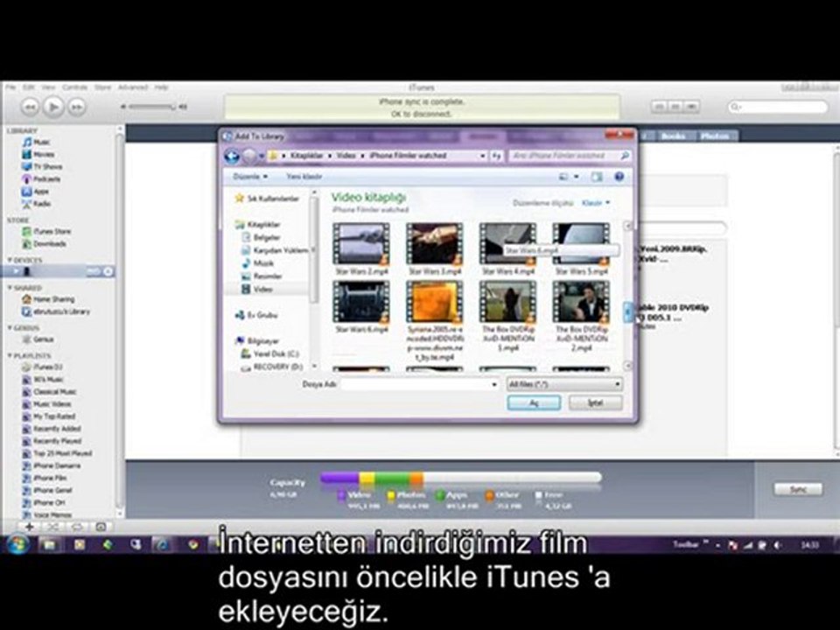Open the Classical Music playlist
Image resolution: width=840 pixels, height=630 pixels.
pos(49,392)
